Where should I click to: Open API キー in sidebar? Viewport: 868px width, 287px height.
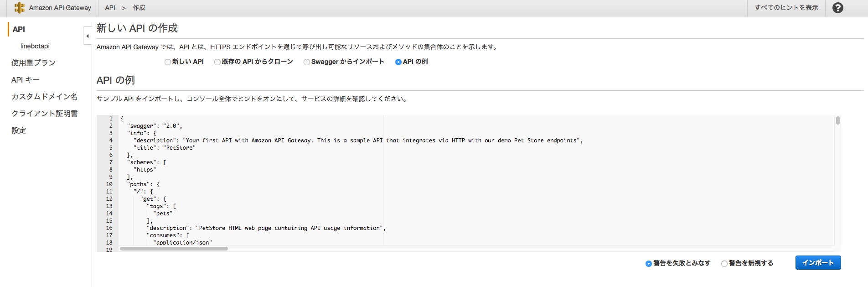tap(26, 80)
